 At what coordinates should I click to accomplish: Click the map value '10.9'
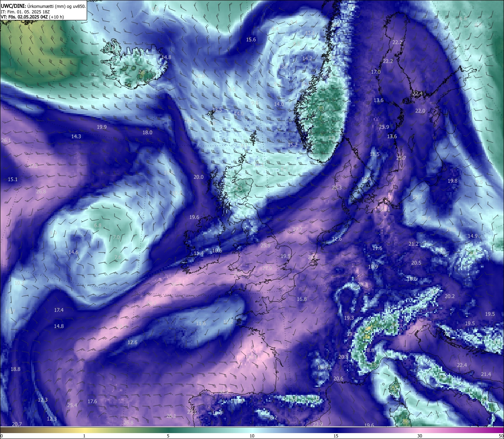[373, 267]
